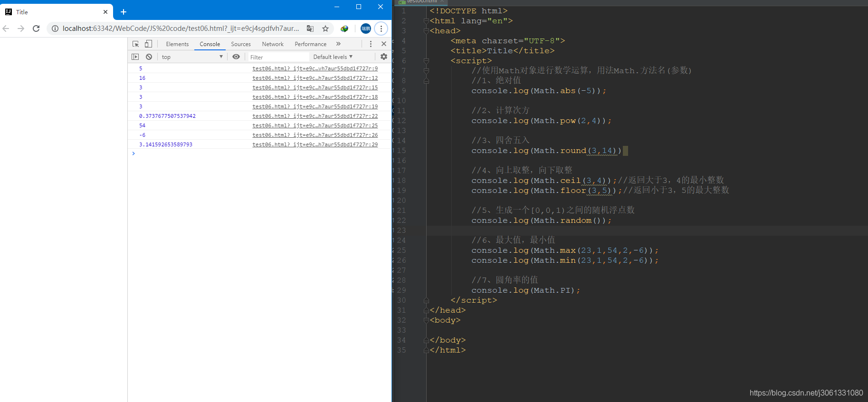This screenshot has height=402, width=868.
Task: Click the console input prompt
Action: pyautogui.click(x=259, y=153)
